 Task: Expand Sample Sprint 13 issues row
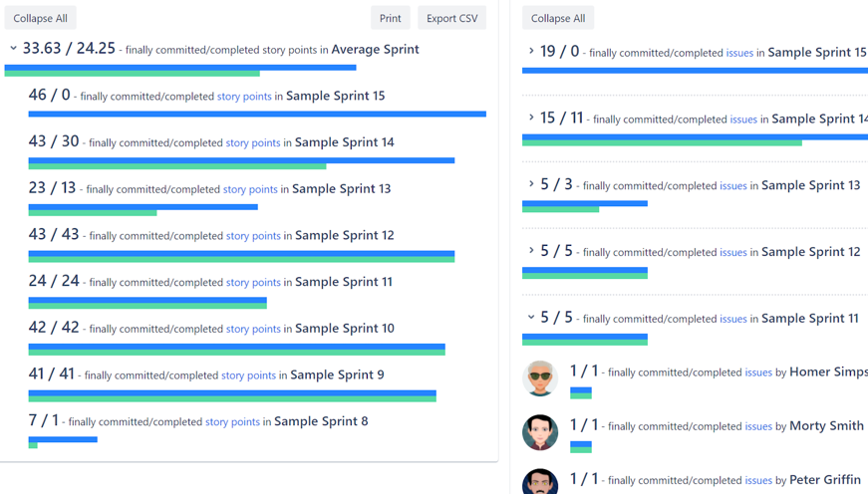pos(531,184)
